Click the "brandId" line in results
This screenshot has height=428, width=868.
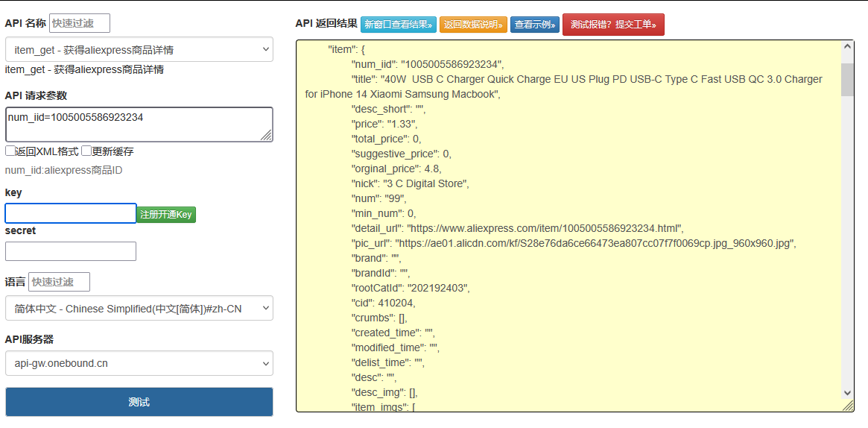click(x=381, y=273)
